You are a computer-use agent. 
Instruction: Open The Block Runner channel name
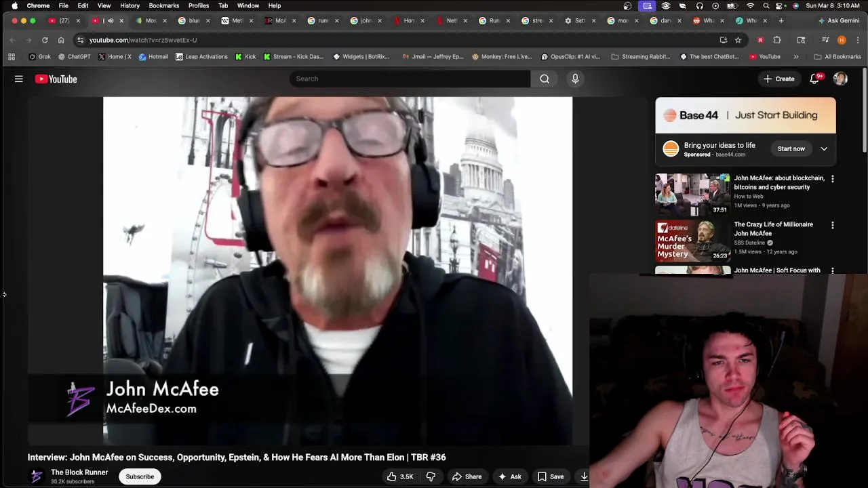(79, 472)
